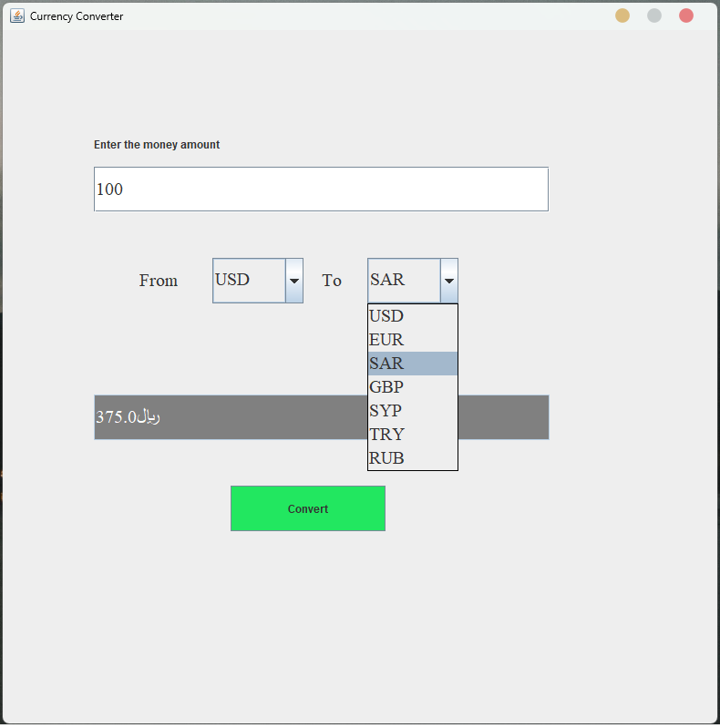Expand the From currency dropdown arrow
This screenshot has height=728, width=720.
click(293, 281)
